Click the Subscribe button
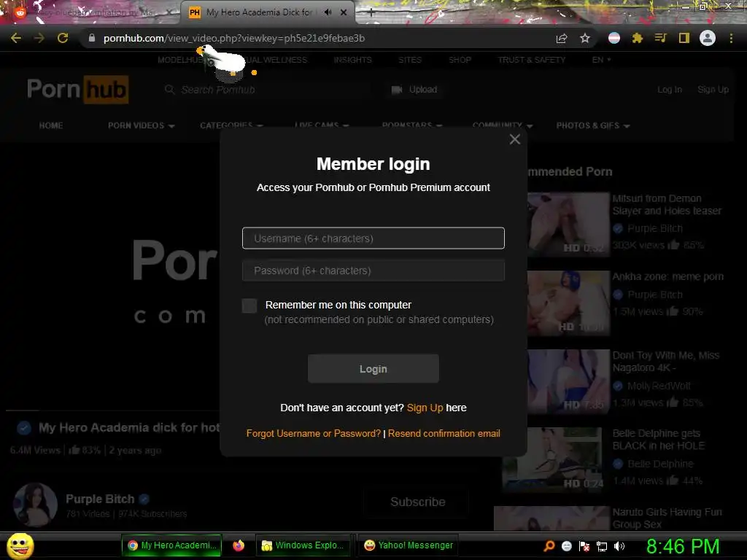 (417, 502)
